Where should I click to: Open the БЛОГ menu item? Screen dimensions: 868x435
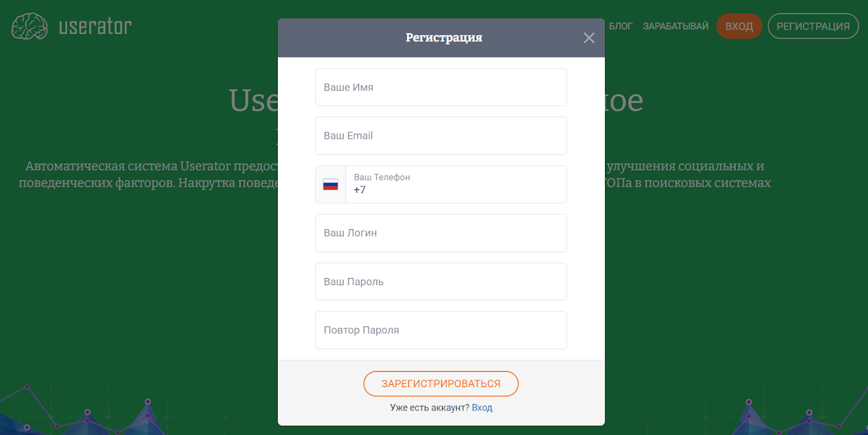(x=621, y=26)
